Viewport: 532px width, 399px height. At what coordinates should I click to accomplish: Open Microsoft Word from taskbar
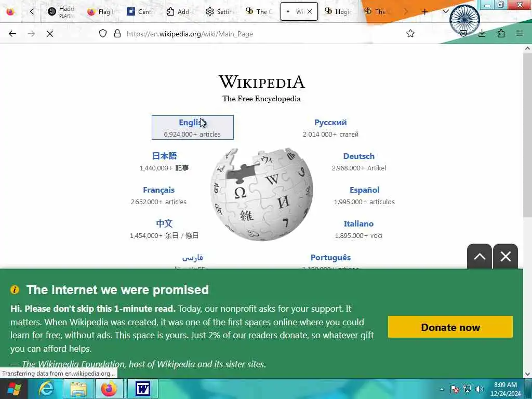click(142, 389)
